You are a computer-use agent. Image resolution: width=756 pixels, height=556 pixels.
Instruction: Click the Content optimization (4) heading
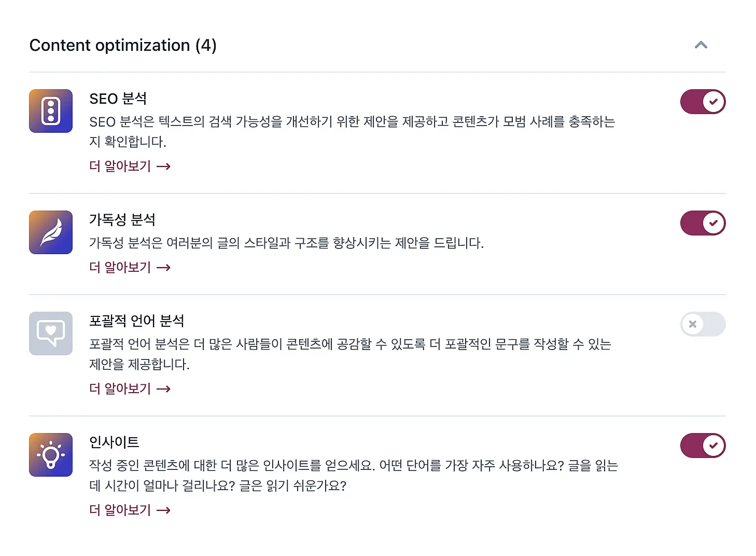coord(123,46)
